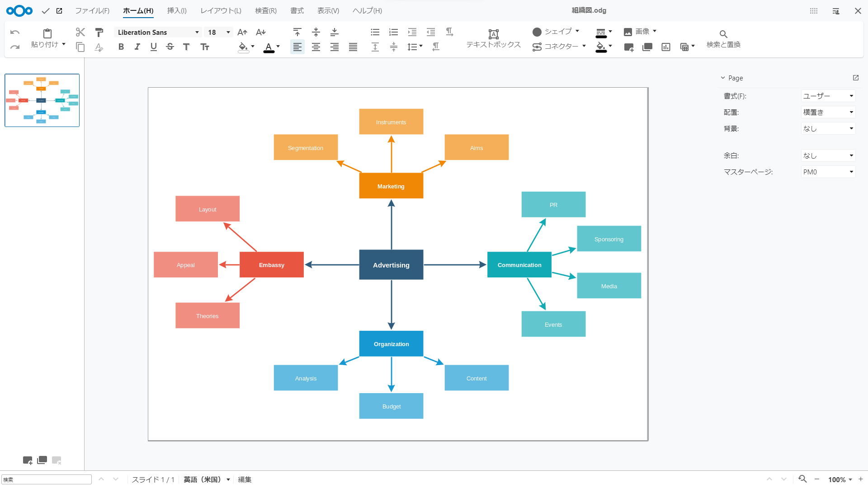Image resolution: width=868 pixels, height=488 pixels.
Task: Expand the font size 18 dropdown
Action: click(x=228, y=33)
